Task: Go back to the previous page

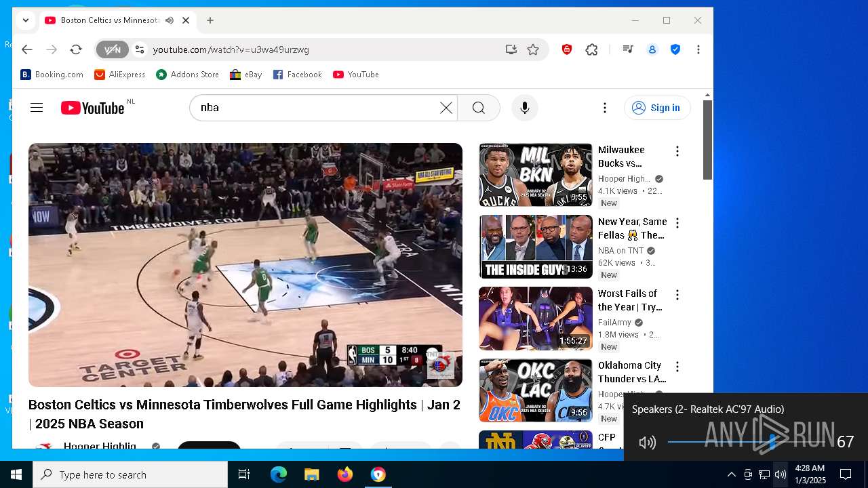Action: click(x=26, y=49)
